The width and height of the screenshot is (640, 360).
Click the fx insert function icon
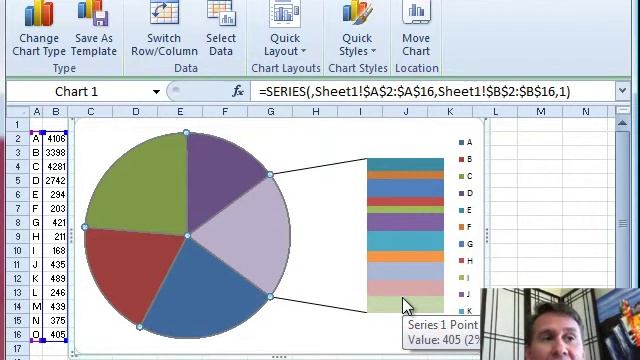238,91
